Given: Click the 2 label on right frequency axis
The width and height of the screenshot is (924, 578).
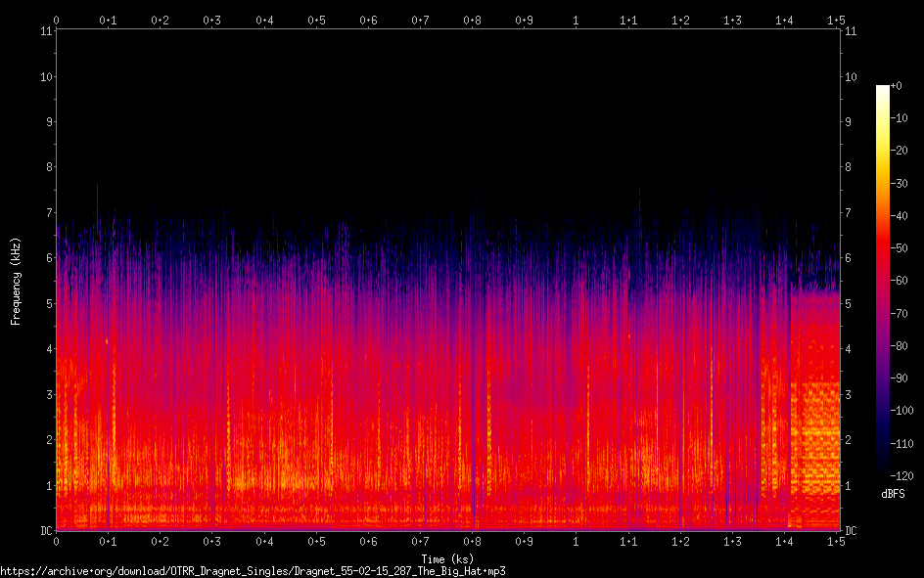Looking at the screenshot, I should (x=848, y=440).
